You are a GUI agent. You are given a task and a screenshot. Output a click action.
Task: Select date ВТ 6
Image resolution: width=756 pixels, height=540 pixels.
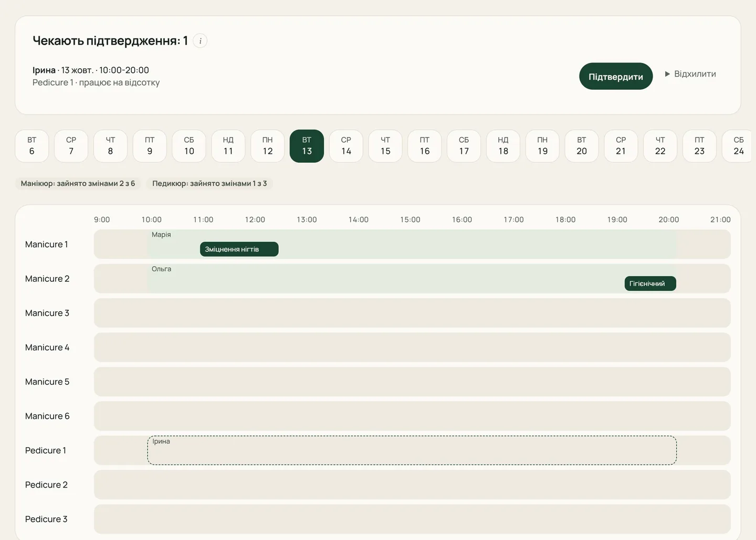32,146
